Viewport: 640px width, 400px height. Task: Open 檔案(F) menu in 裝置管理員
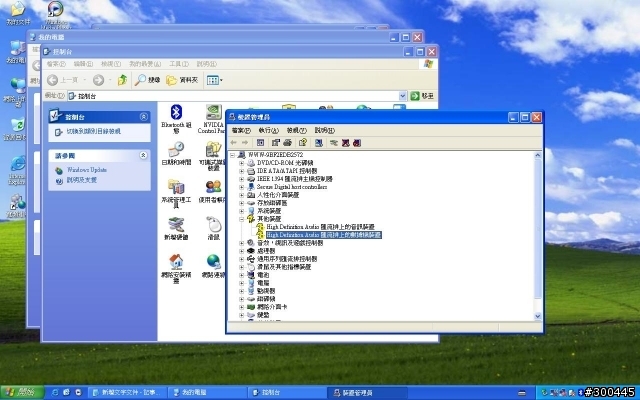point(241,130)
